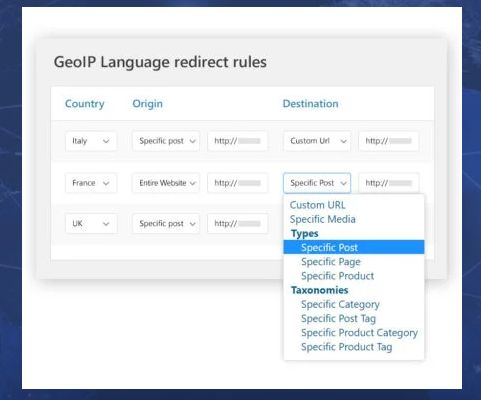Click the Destination column header
Screen dimensions: 481x400
click(x=310, y=104)
